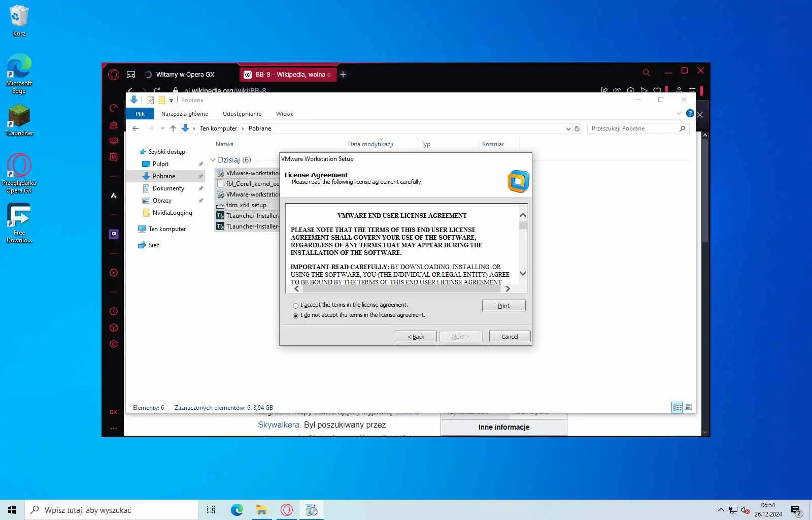812x520 pixels.
Task: Open File Explorer help icon
Action: pos(690,113)
